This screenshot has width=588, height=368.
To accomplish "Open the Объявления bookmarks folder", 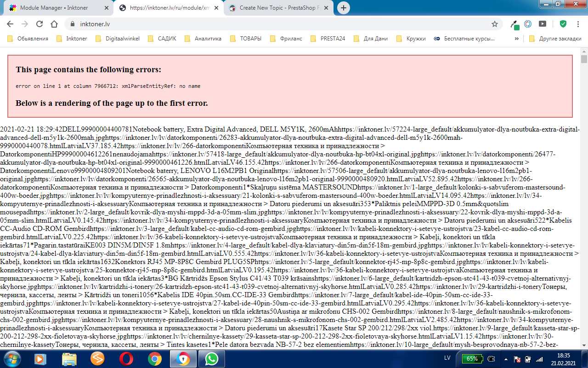I will point(28,39).
